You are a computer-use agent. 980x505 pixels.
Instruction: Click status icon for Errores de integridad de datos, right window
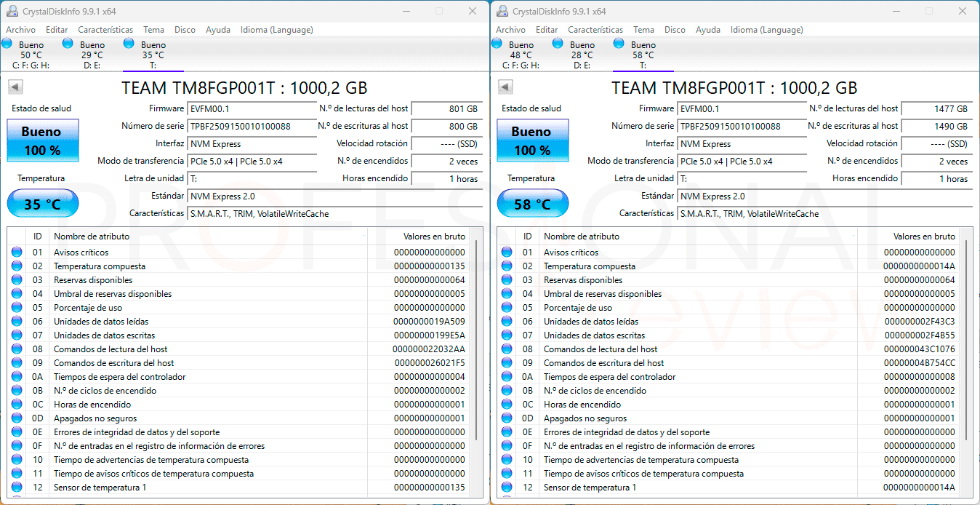tap(507, 432)
